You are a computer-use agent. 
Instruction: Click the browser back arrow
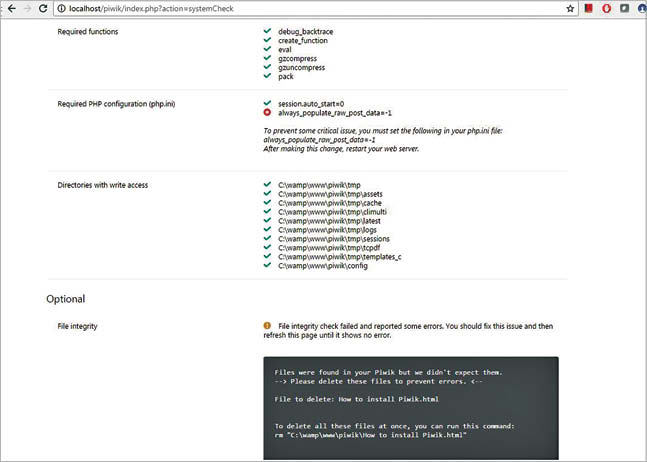click(9, 8)
